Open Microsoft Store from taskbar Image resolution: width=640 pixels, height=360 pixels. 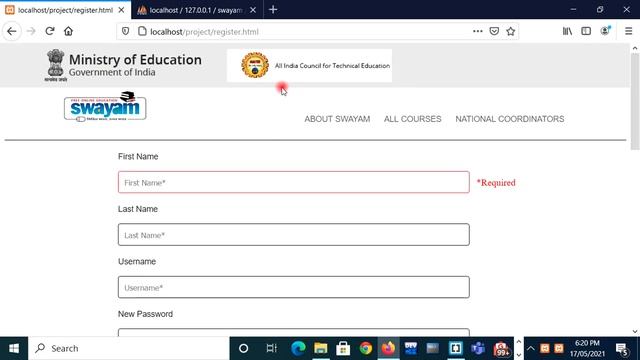tap(343, 348)
